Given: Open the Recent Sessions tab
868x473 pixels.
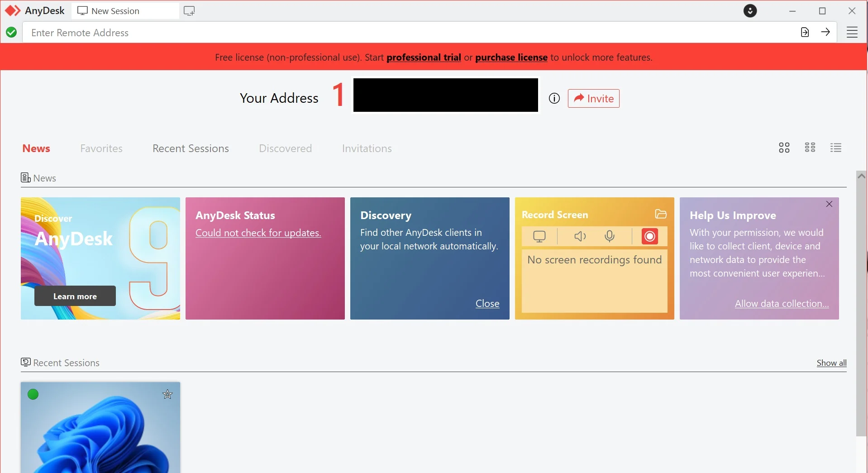Looking at the screenshot, I should [191, 148].
